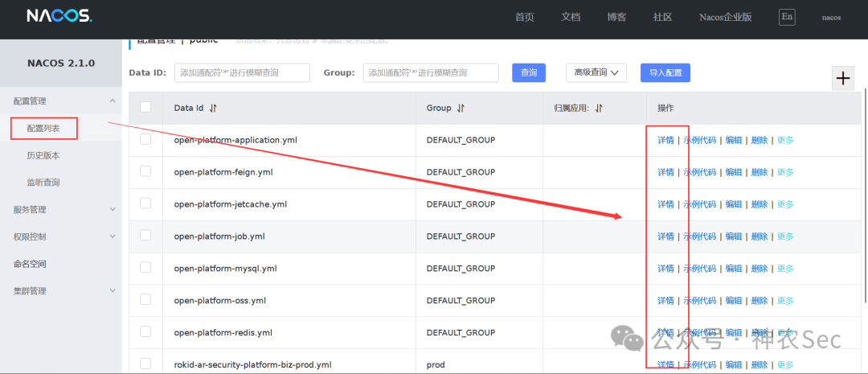Open 首页 in the top navigation
This screenshot has width=868, height=374.
click(524, 17)
